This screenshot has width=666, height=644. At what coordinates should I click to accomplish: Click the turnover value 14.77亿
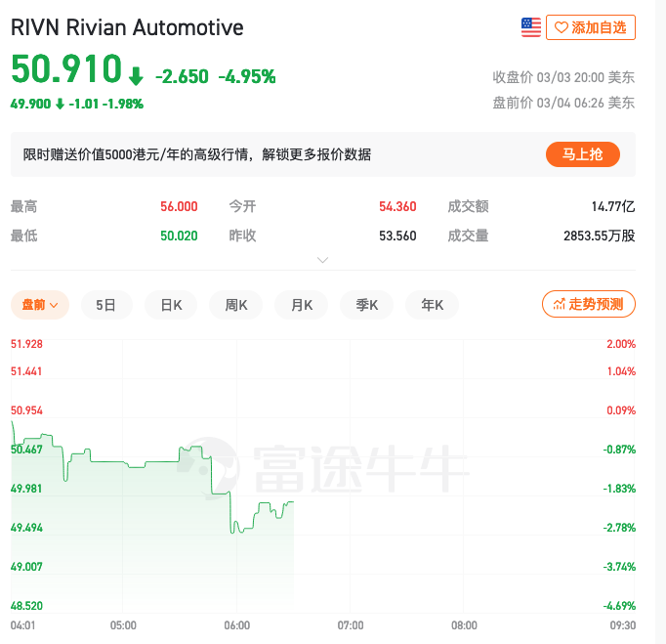[613, 206]
